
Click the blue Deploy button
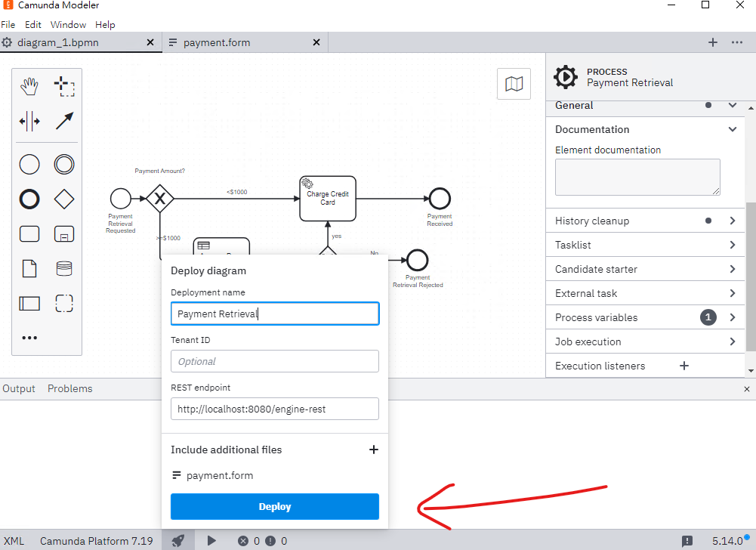pos(275,507)
